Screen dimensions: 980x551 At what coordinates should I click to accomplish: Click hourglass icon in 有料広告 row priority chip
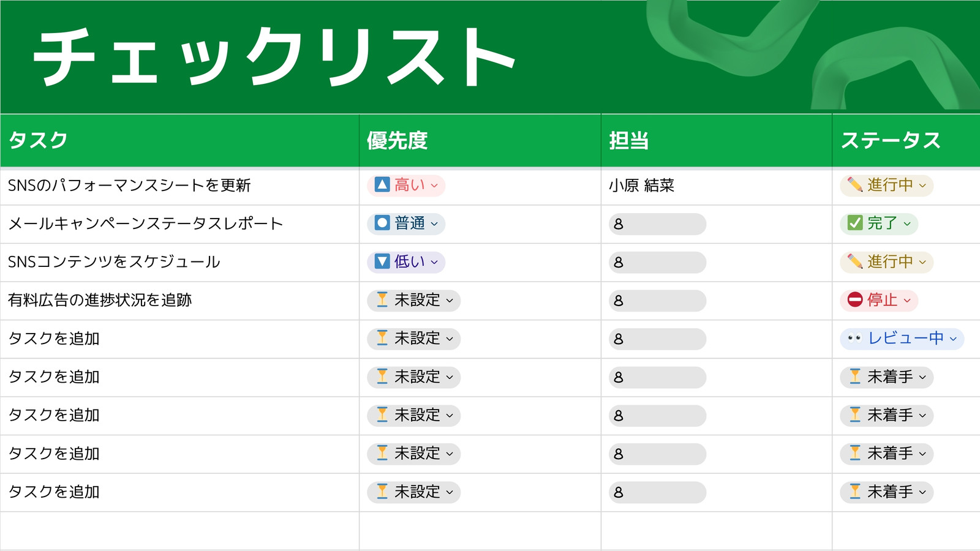coord(382,299)
